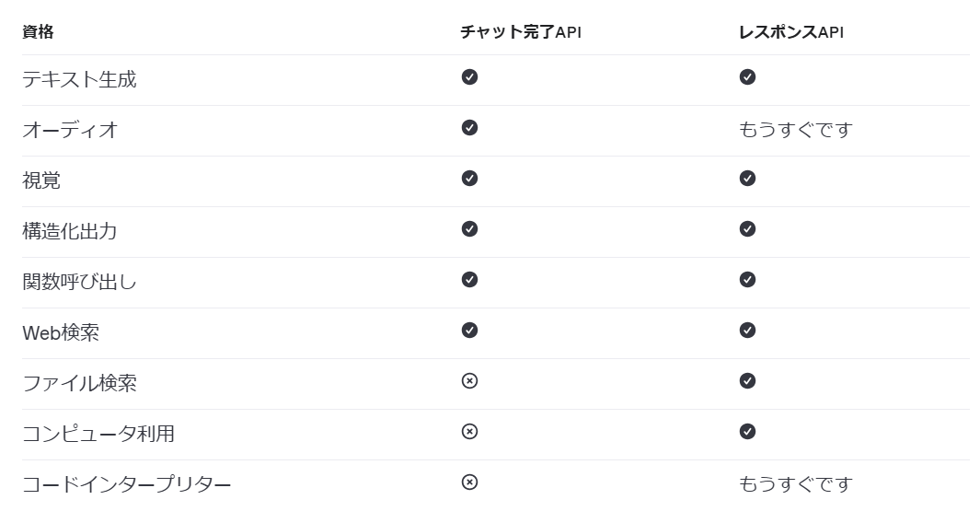This screenshot has width=980, height=523.
Task: Click the コンピュータ利用 checkmark under レスポンスAPI
Action: click(747, 432)
